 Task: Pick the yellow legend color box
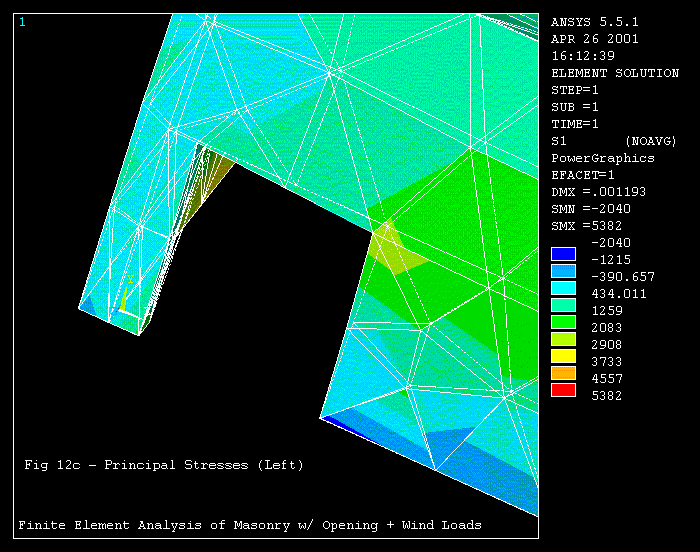(564, 356)
